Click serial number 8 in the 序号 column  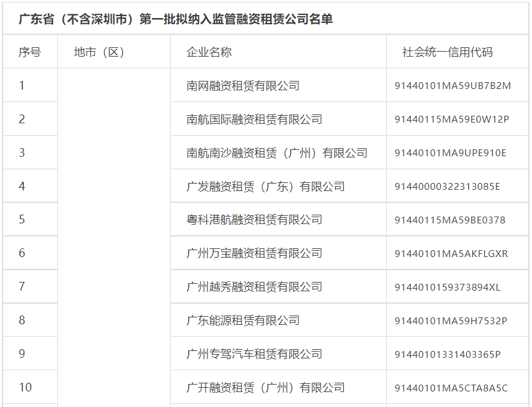pyautogui.click(x=22, y=320)
